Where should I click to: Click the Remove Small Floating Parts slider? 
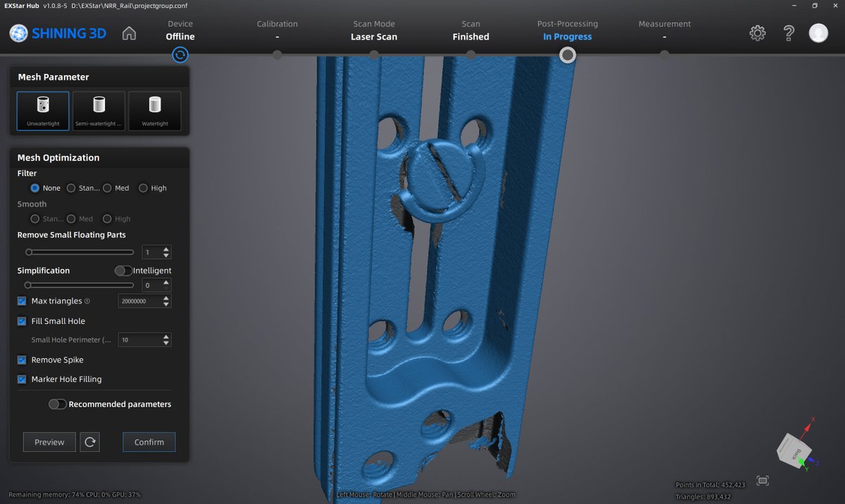pyautogui.click(x=80, y=252)
